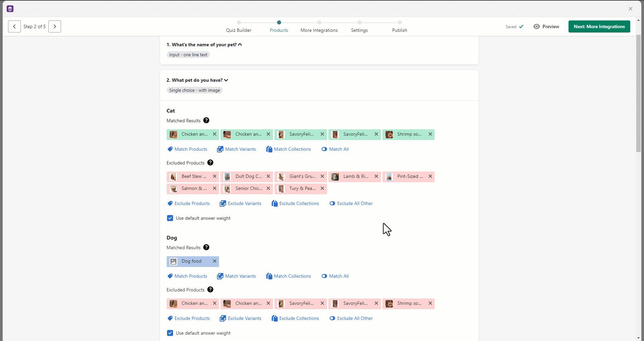Remove first Chicken an... match under Cat
The height and width of the screenshot is (341, 644).
click(x=215, y=134)
